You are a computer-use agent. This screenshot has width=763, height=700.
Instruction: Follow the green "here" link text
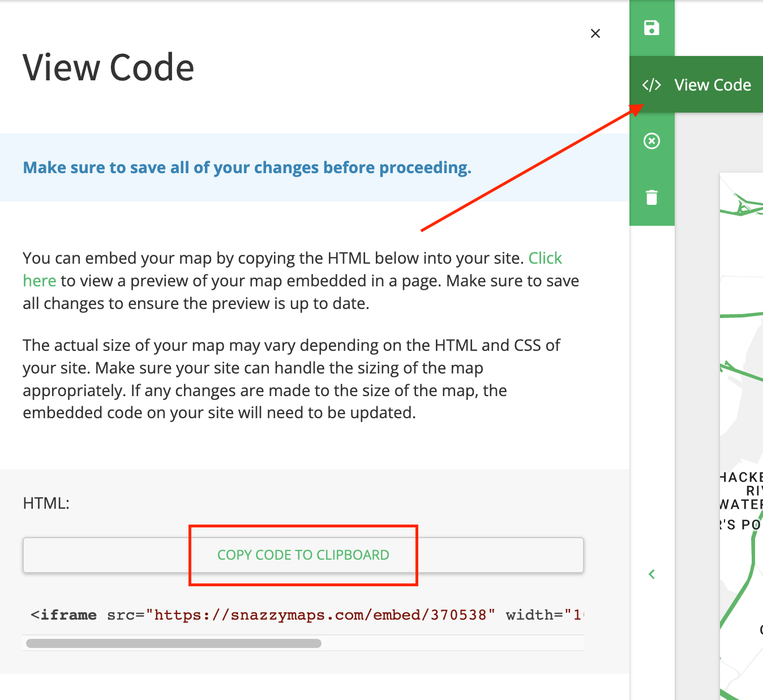[39, 281]
